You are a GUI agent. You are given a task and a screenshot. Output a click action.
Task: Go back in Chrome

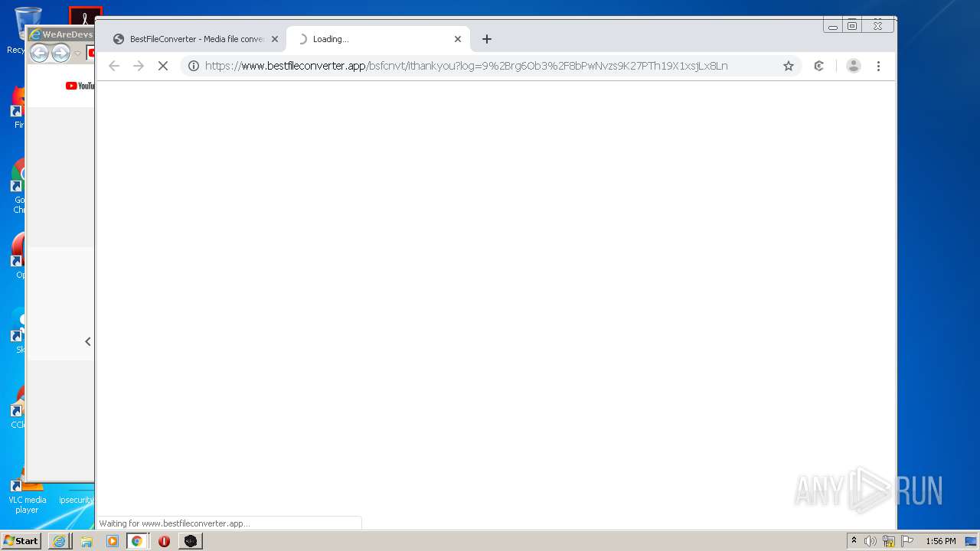(x=114, y=66)
